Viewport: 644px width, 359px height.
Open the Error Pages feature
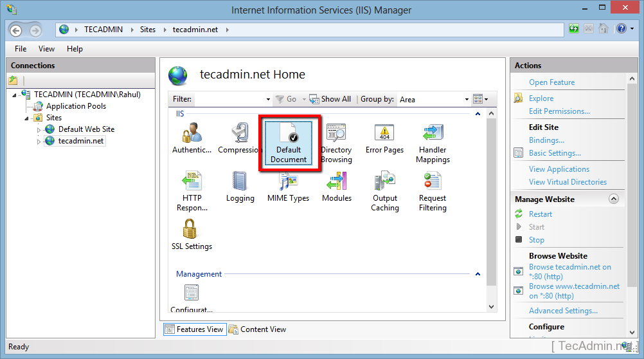click(x=384, y=138)
